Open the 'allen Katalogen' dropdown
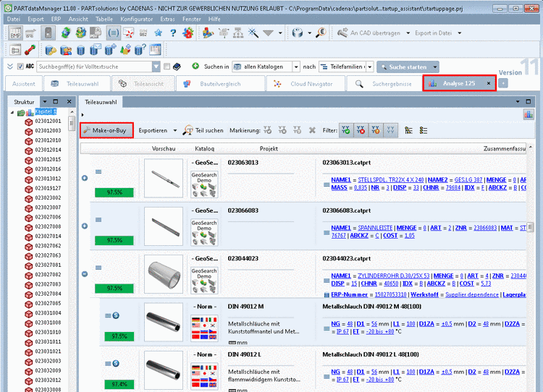 296,67
